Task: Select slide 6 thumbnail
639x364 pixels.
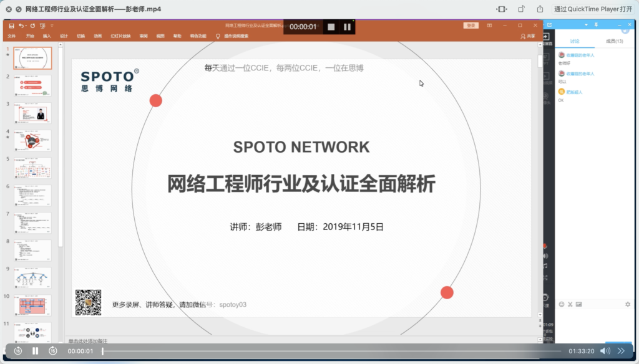Action: pos(32,196)
